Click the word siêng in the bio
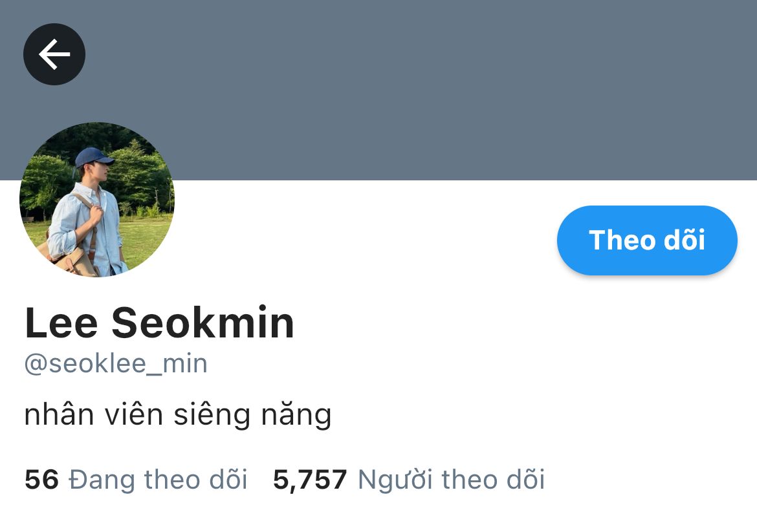The height and width of the screenshot is (532, 757). click(x=212, y=415)
